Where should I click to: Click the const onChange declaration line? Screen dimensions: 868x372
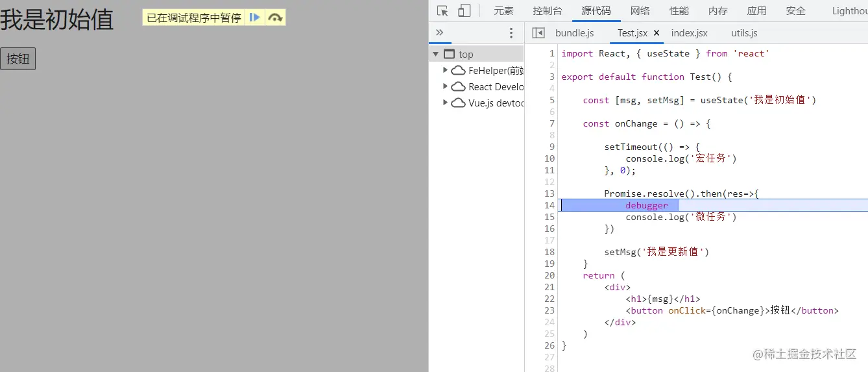pyautogui.click(x=647, y=123)
